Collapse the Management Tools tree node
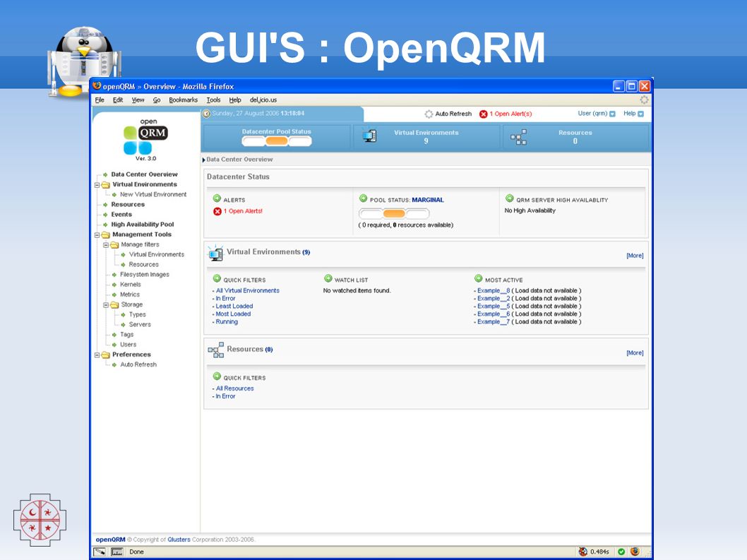This screenshot has width=747, height=560. (97, 235)
